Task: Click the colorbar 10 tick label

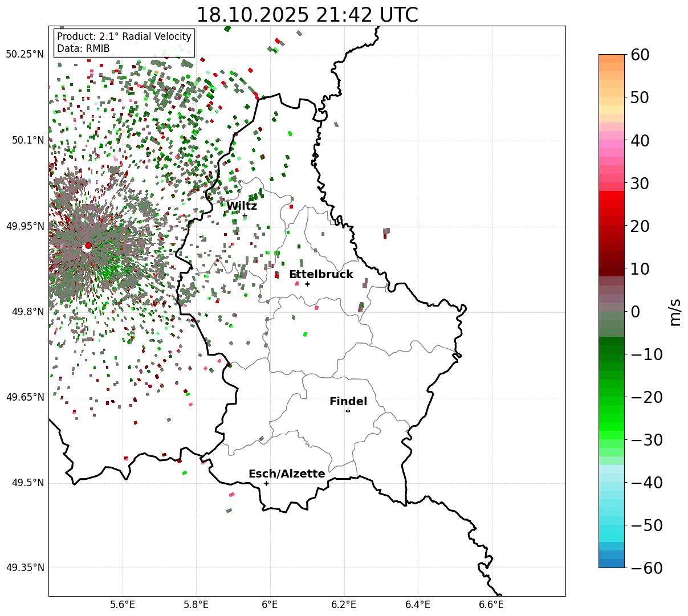Action: pos(640,269)
